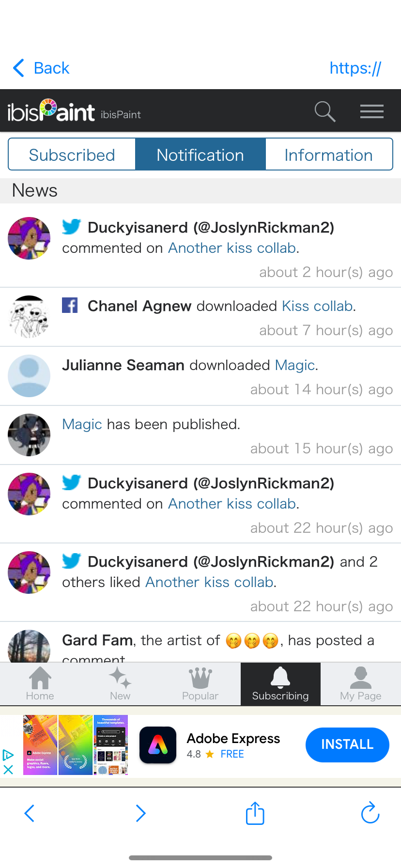
Task: Open Julianne Seaman's default avatar
Action: [x=29, y=376]
